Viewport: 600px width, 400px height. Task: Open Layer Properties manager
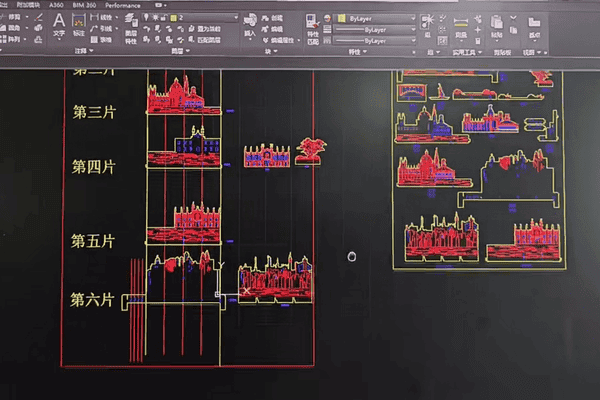click(131, 29)
